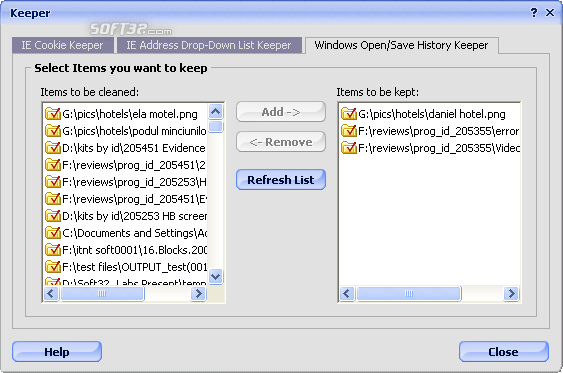
Task: Close the Keeper dialog with Close button
Action: click(503, 352)
